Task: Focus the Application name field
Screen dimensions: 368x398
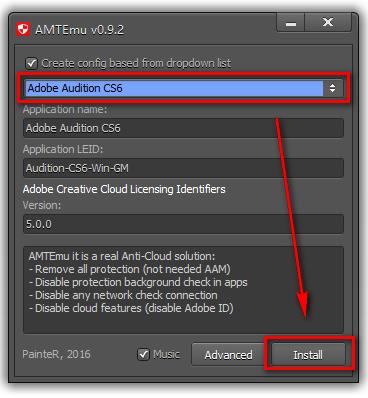Action: click(183, 128)
